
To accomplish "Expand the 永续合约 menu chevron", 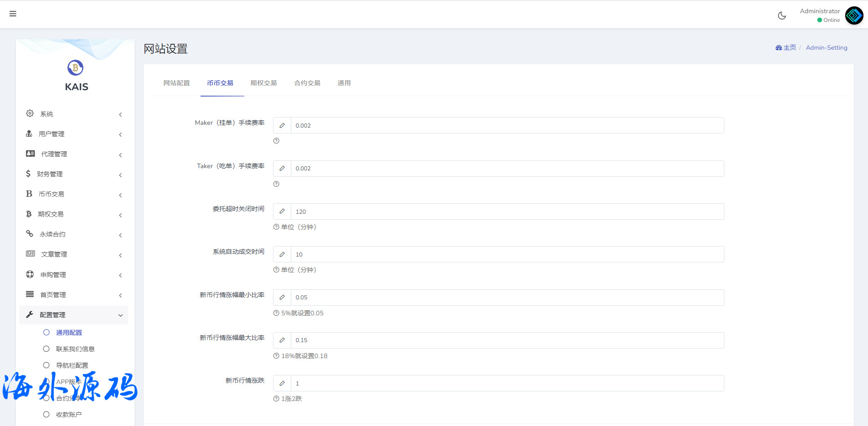I will click(x=120, y=235).
